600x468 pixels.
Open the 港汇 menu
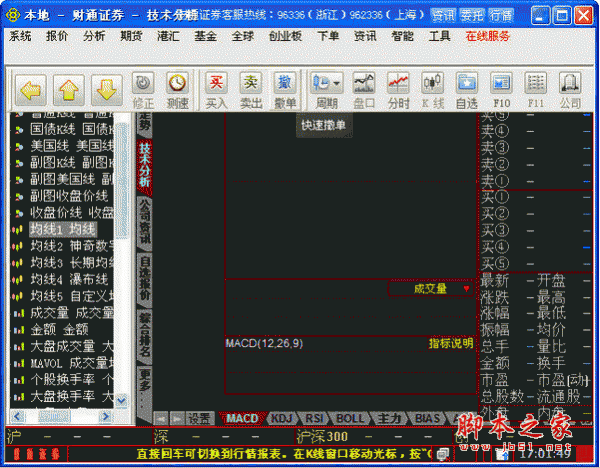(168, 36)
